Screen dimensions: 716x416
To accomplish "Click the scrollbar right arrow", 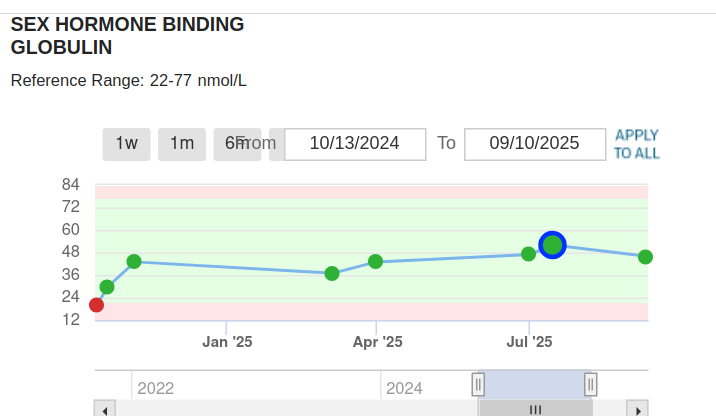I will (x=637, y=409).
